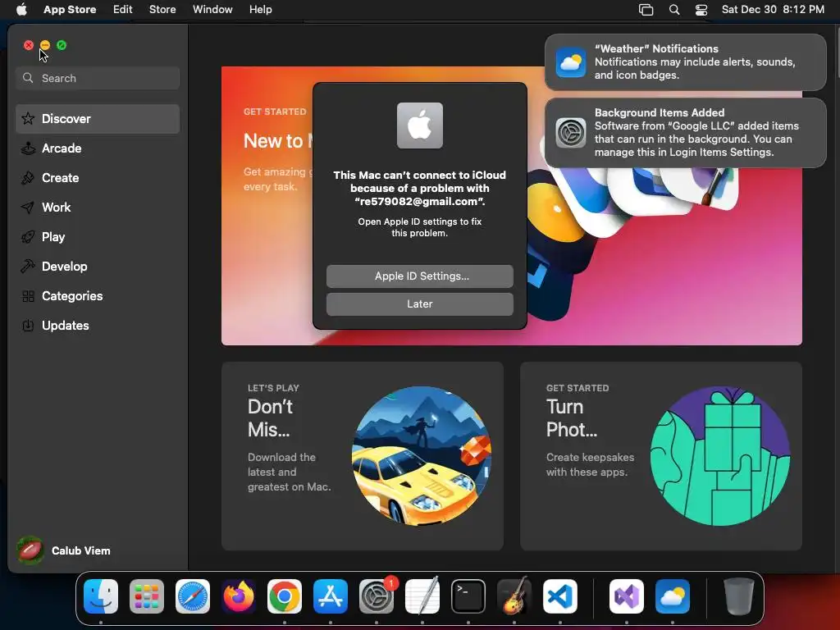This screenshot has width=840, height=630.
Task: Open the Trash from the Dock
Action: (x=739, y=596)
